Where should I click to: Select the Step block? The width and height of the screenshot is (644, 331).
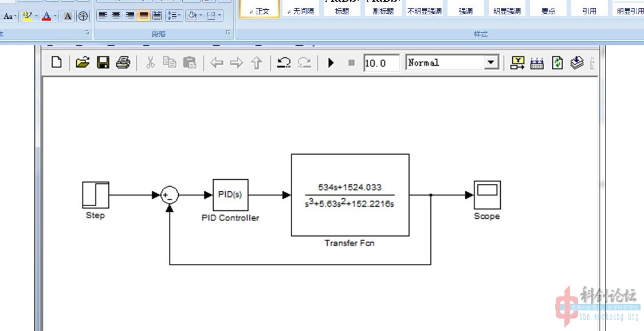(96, 195)
